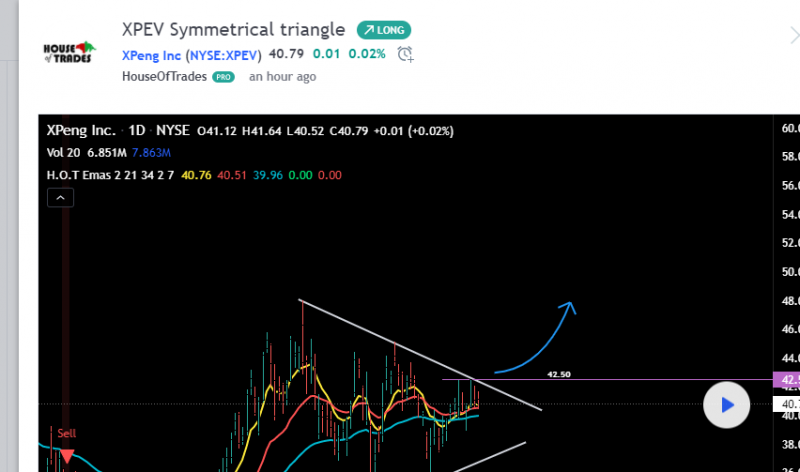Click the 'an hour ago' timestamp

tap(283, 77)
